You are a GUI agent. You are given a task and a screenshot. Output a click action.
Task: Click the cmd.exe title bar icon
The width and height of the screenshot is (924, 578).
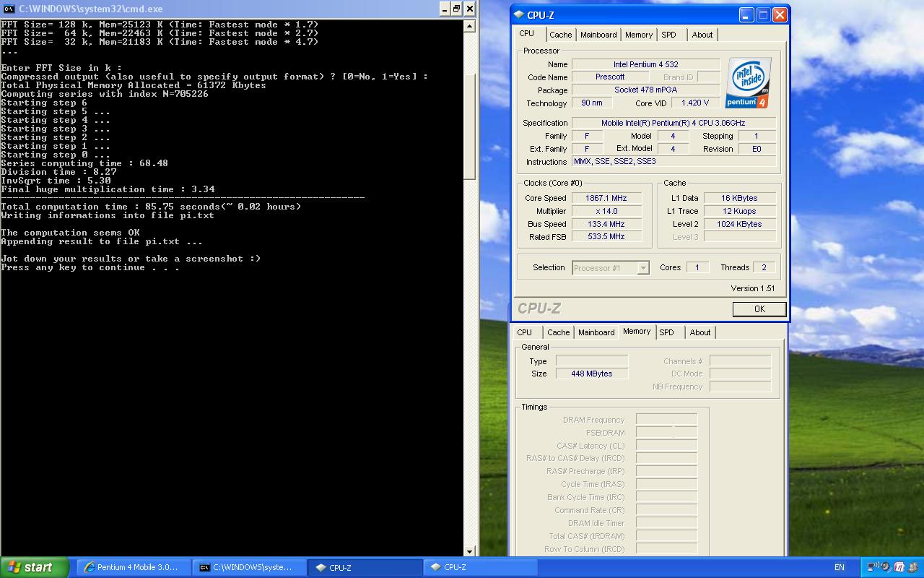(x=9, y=9)
